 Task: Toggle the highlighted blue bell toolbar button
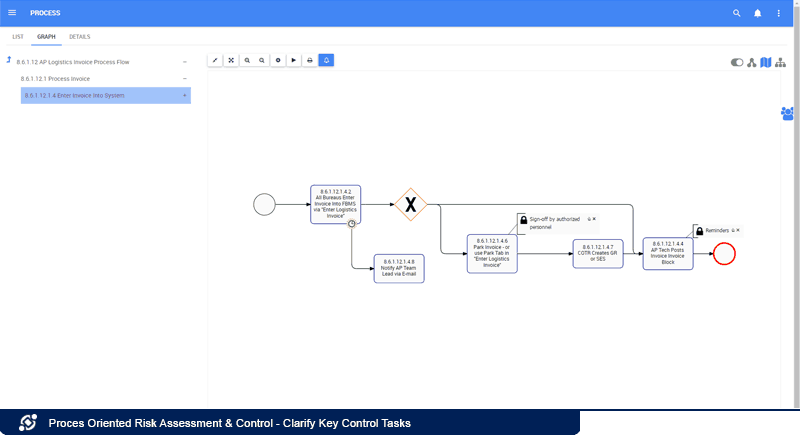(326, 60)
